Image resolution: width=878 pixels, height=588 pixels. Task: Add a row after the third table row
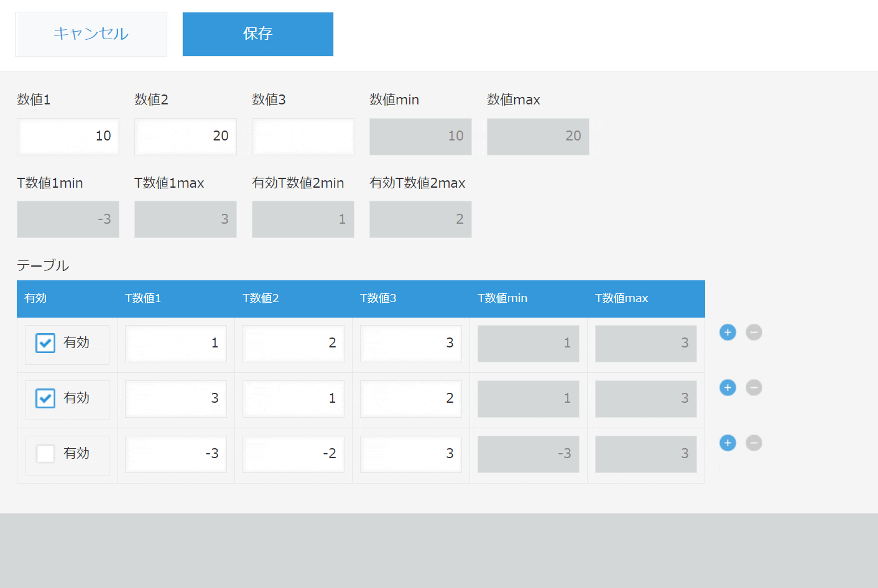(728, 443)
